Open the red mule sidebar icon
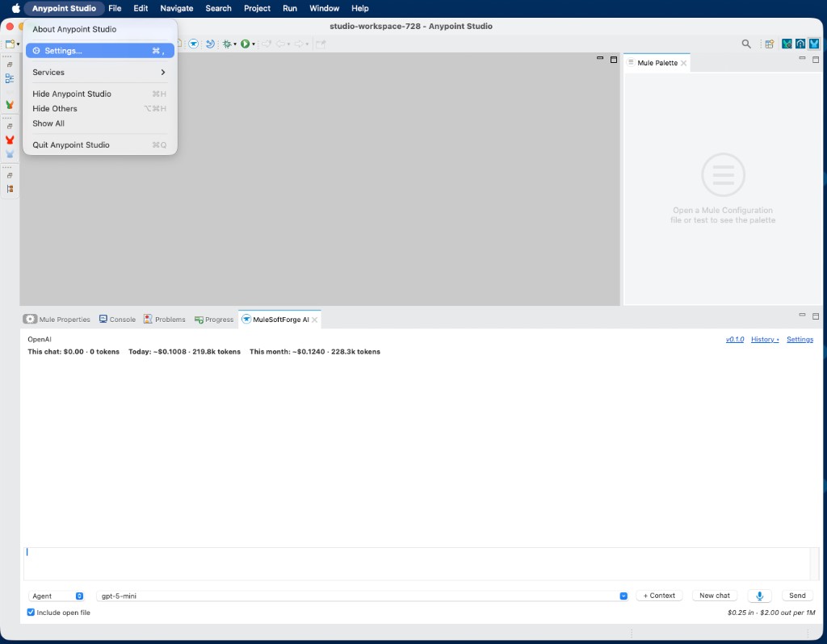This screenshot has width=827, height=644. pos(10,140)
